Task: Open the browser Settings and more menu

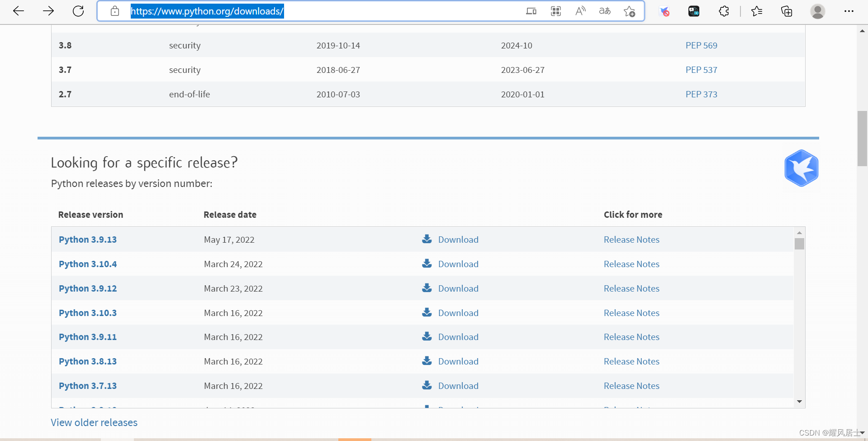Action: (849, 11)
